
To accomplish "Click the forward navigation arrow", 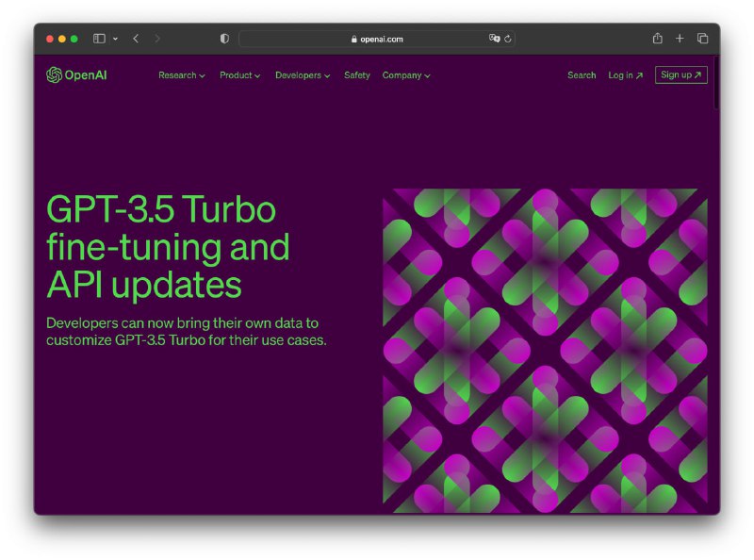I will 156,39.
